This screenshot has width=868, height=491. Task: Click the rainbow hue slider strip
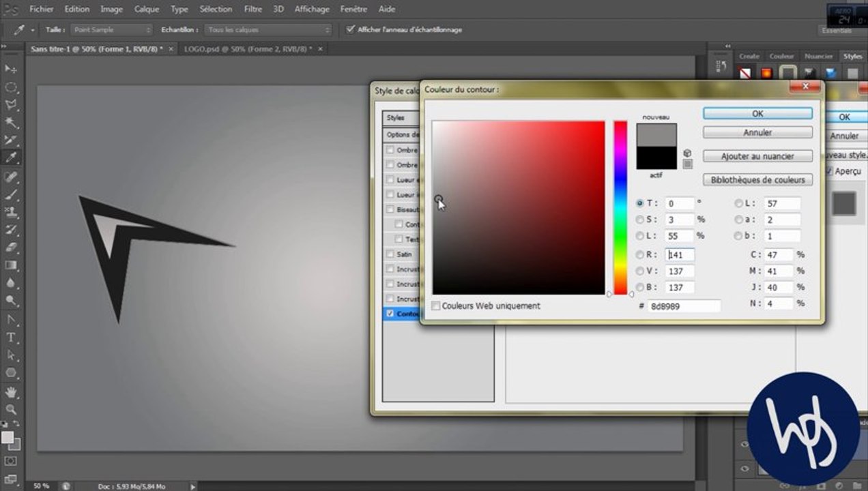620,208
